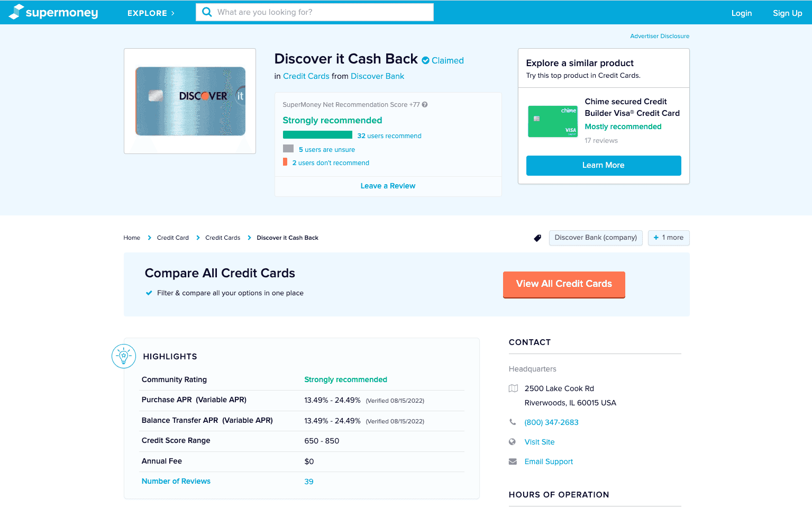The width and height of the screenshot is (812, 516).
Task: Click the Claimed label text
Action: (x=448, y=60)
